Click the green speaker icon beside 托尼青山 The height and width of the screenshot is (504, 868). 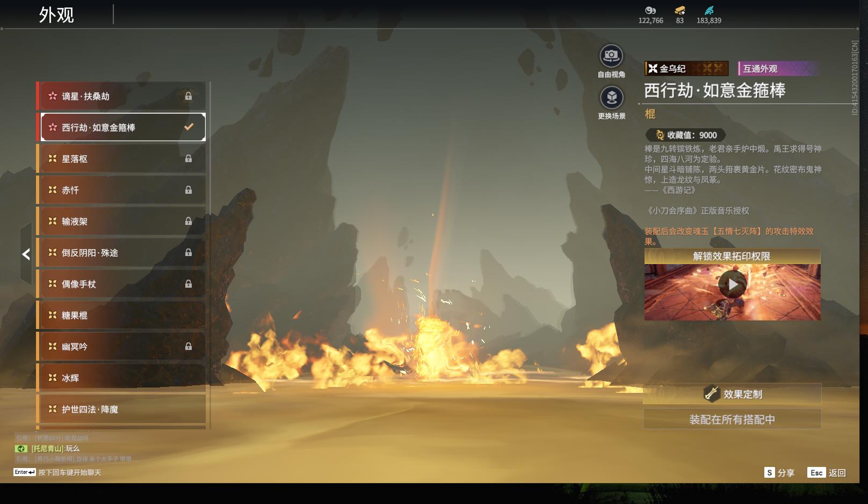[x=21, y=449]
